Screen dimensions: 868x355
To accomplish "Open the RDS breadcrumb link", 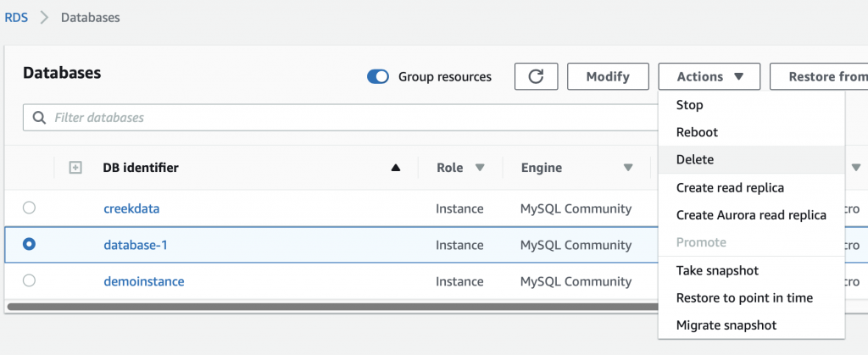I will pos(16,17).
